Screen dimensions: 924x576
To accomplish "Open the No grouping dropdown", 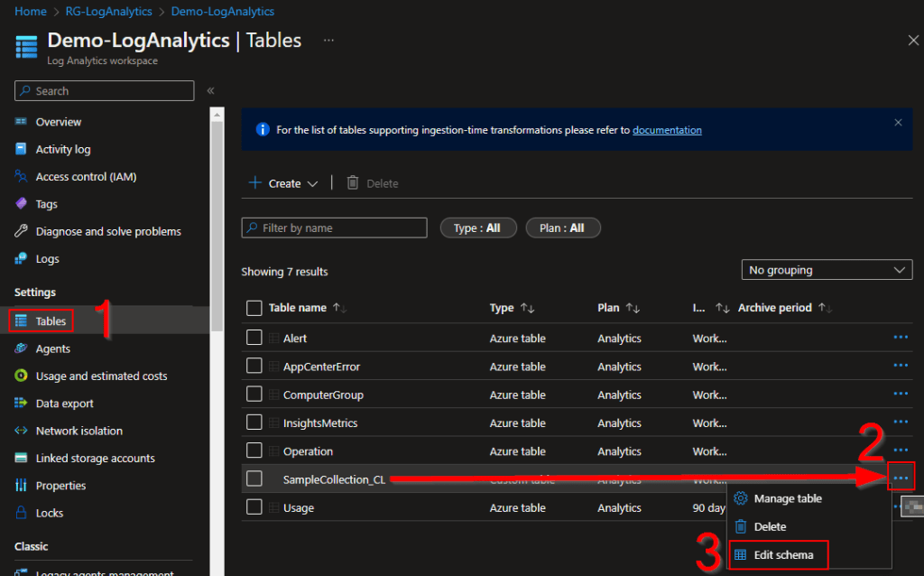I will point(826,270).
